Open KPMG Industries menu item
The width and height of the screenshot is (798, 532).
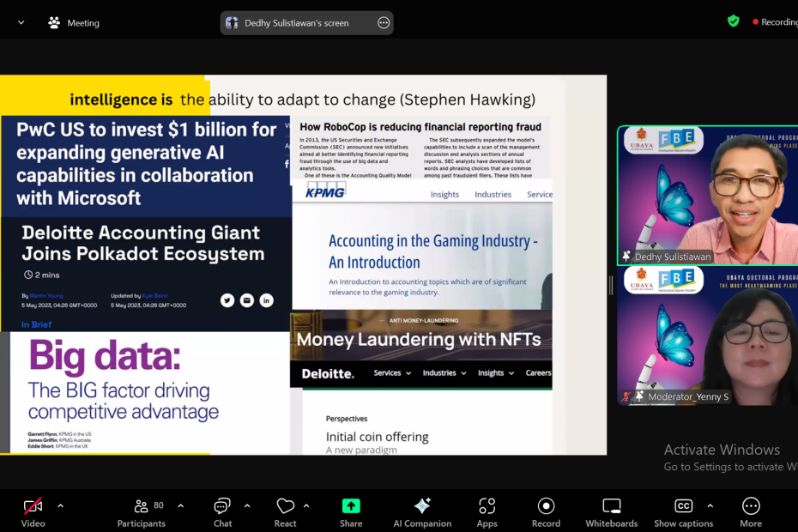pyautogui.click(x=493, y=195)
